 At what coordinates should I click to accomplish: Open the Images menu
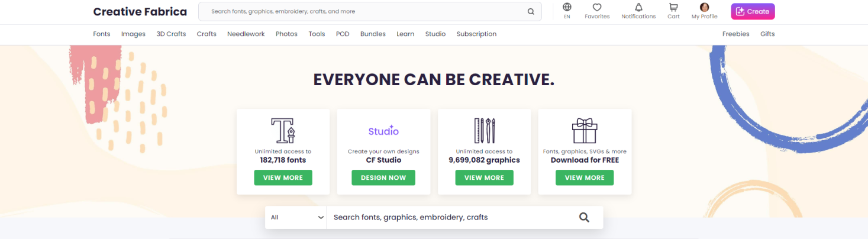click(133, 34)
